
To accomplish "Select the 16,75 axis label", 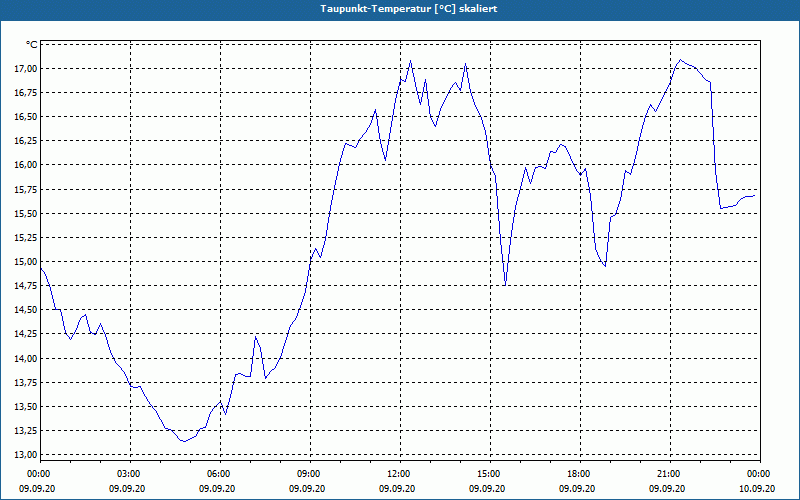I will coord(27,92).
